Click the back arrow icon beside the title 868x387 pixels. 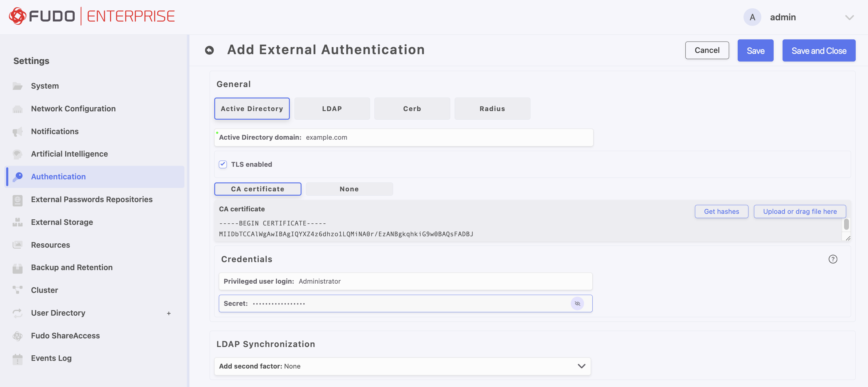[x=209, y=50]
